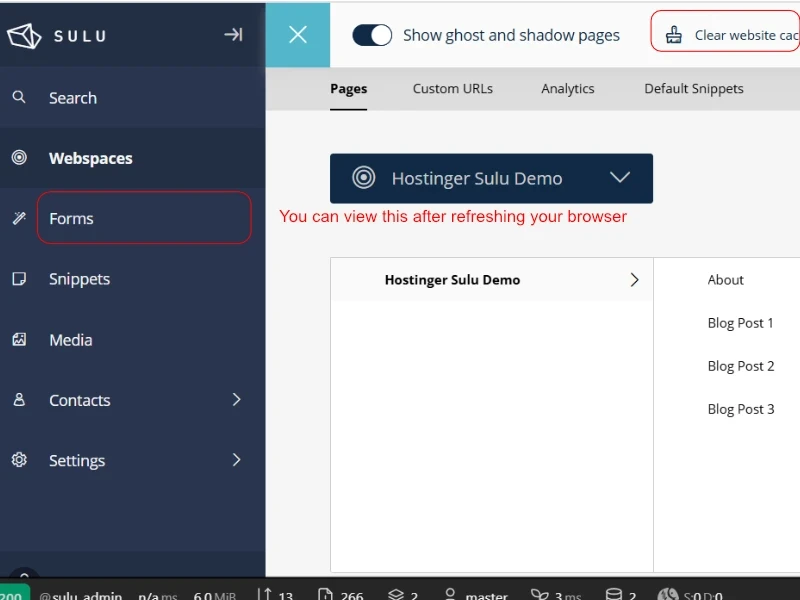Viewport: 800px width, 600px height.
Task: Click the Sulu logo icon
Action: click(24, 36)
